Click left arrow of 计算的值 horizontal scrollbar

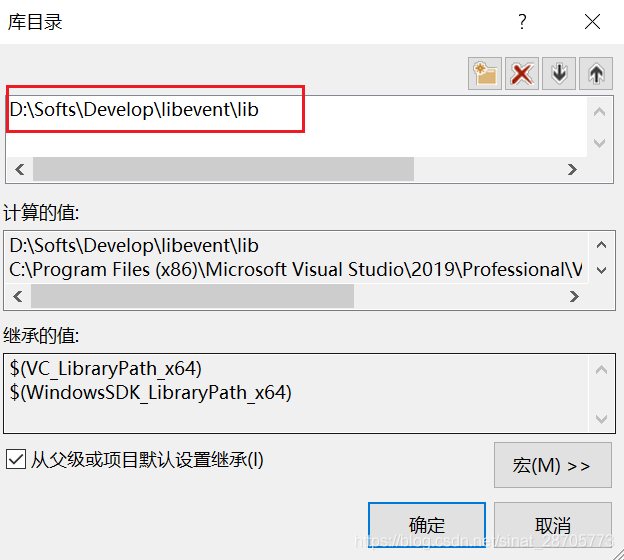(18, 297)
